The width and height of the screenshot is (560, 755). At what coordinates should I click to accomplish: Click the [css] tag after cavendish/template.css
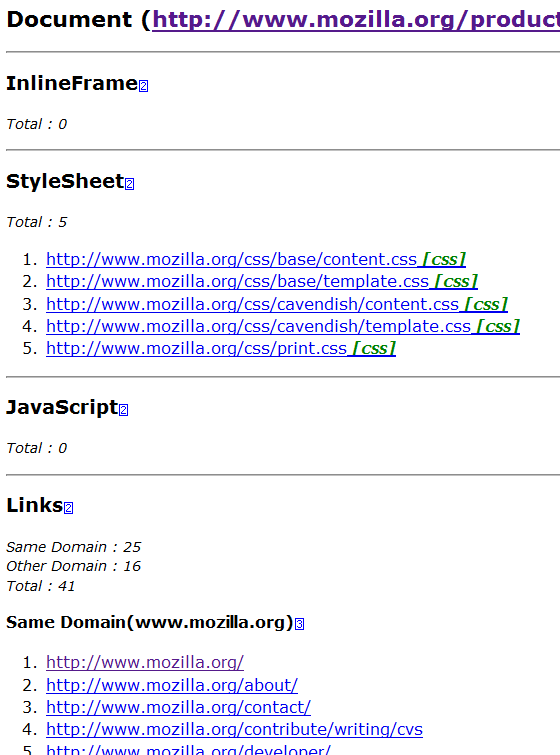tap(498, 326)
